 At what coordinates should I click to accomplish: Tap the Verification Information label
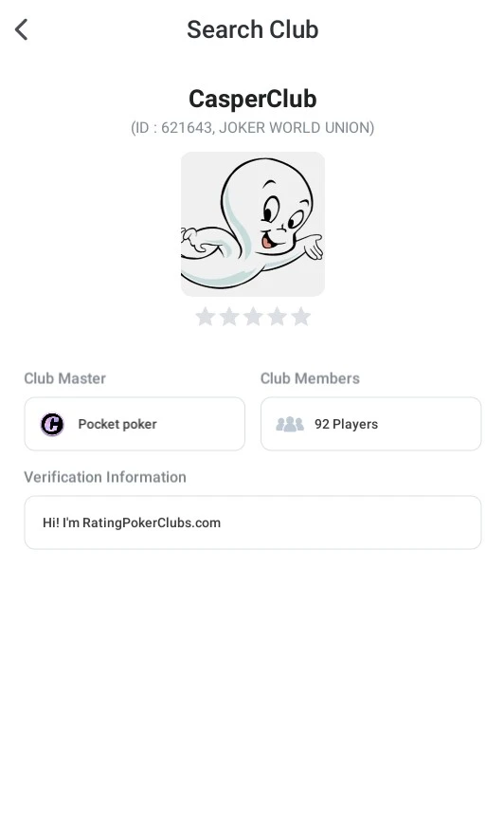105,477
